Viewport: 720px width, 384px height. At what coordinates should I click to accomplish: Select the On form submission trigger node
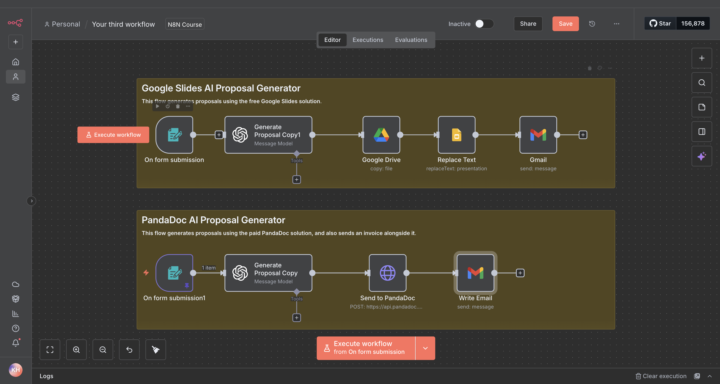pyautogui.click(x=174, y=135)
